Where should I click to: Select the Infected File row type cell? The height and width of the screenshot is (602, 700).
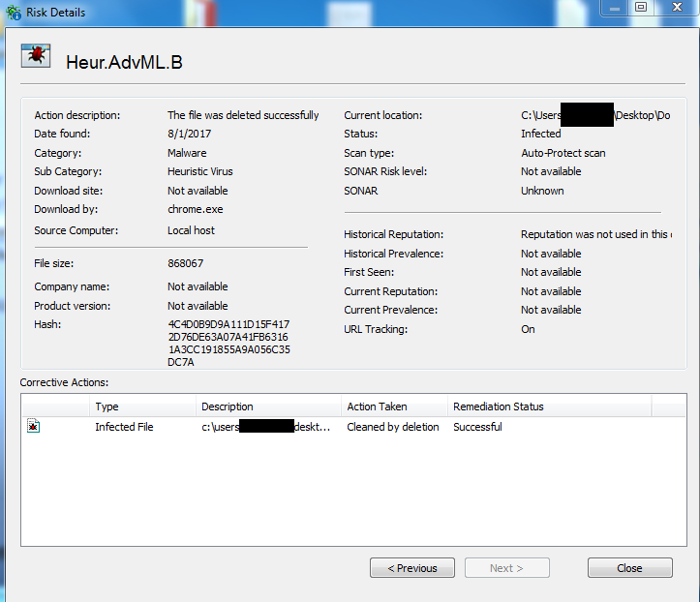(x=124, y=427)
